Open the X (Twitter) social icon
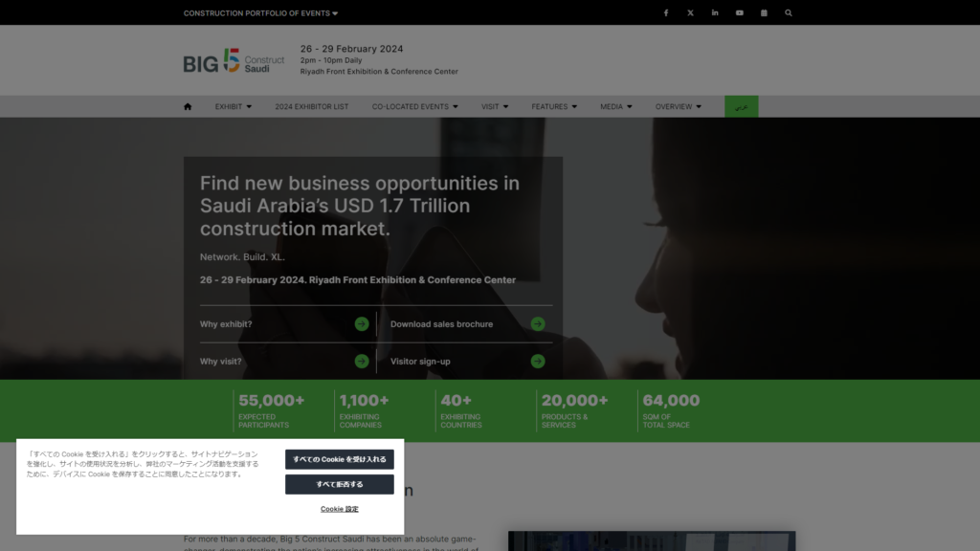This screenshot has width=980, height=551. tap(690, 12)
